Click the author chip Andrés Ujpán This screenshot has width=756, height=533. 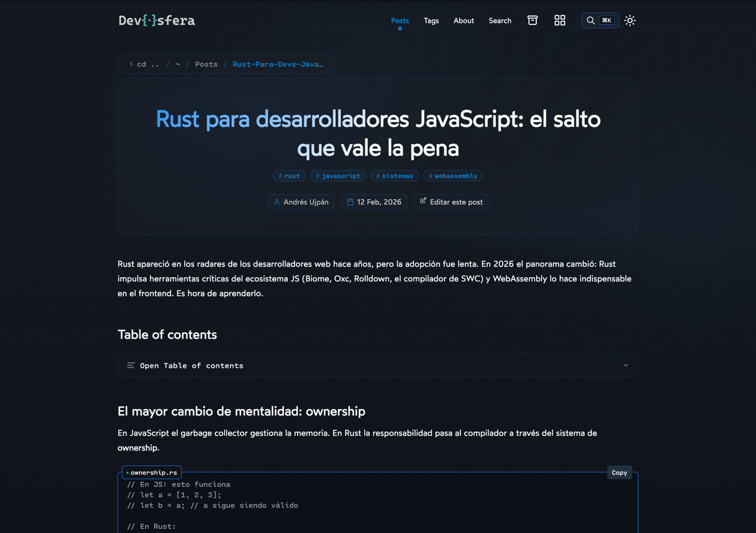coord(301,202)
